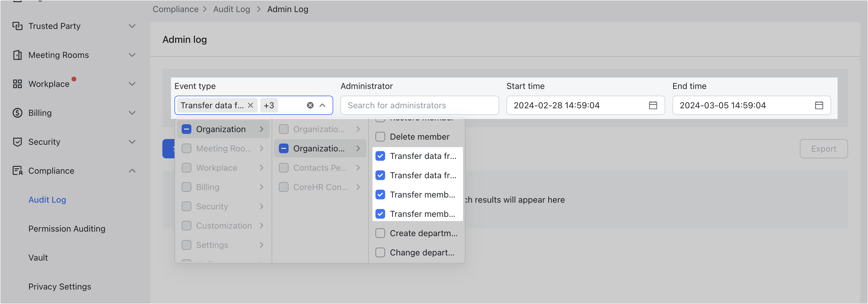868x304 pixels.
Task: Select the Billing dollar icon in sidebar
Action: (18, 113)
